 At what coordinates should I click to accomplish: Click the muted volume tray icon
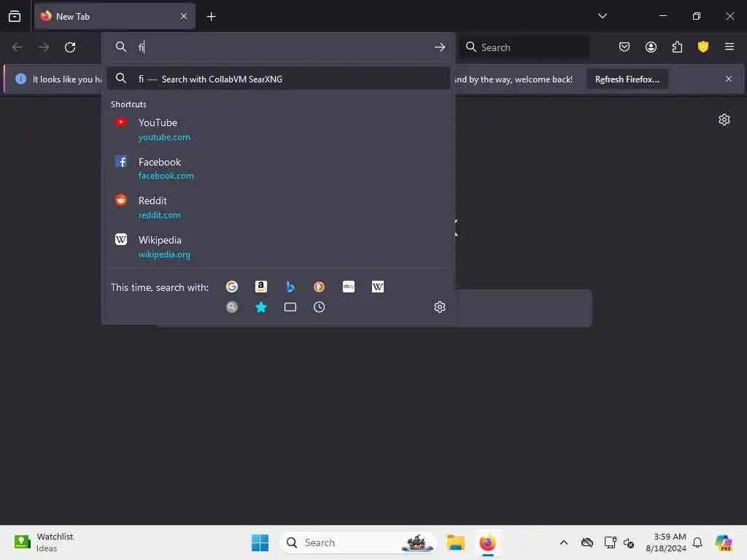(x=629, y=542)
